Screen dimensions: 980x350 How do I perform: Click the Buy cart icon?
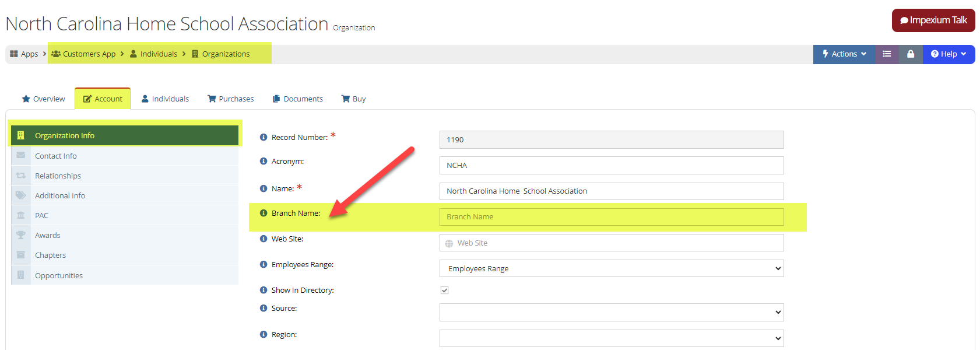(x=346, y=99)
